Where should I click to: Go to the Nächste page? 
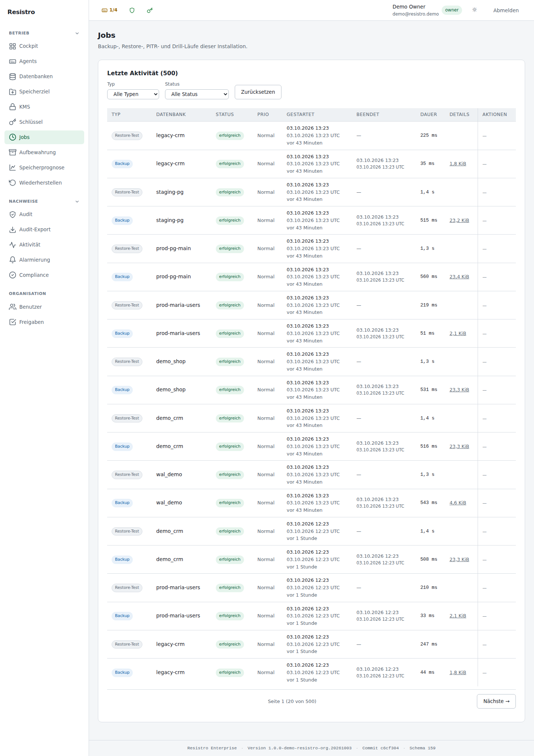click(496, 702)
